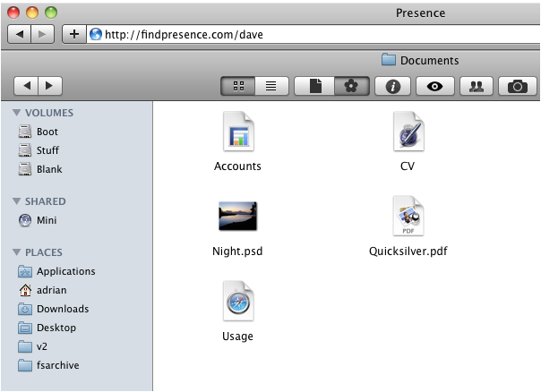This screenshot has height=392, width=541.
Task: Toggle the eye preview button
Action: point(434,86)
